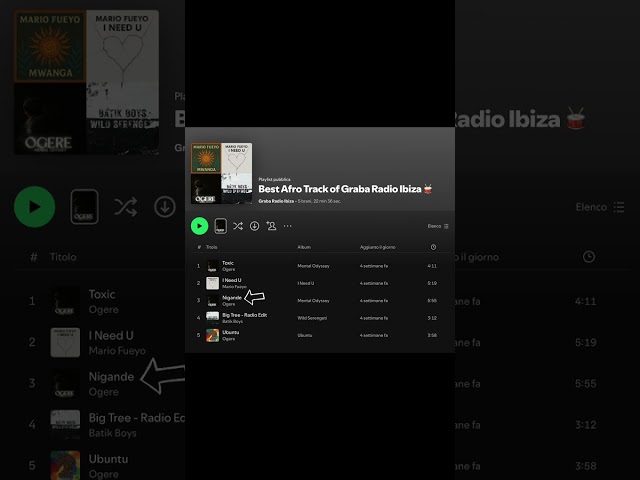Select track title Ubuntu in the foreground playlist
Image resolution: width=640 pixels, height=480 pixels.
tap(231, 332)
